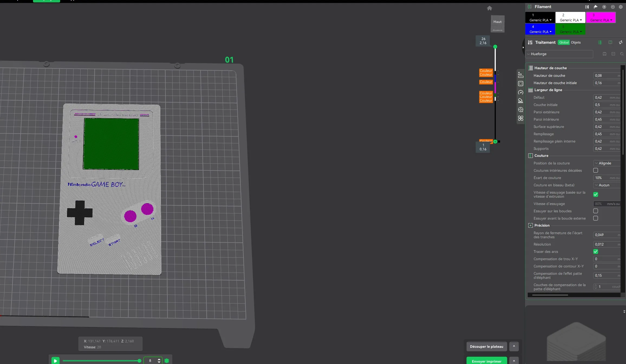Click the 'Découper le plateau' button
The width and height of the screenshot is (626, 364).
coord(486,346)
